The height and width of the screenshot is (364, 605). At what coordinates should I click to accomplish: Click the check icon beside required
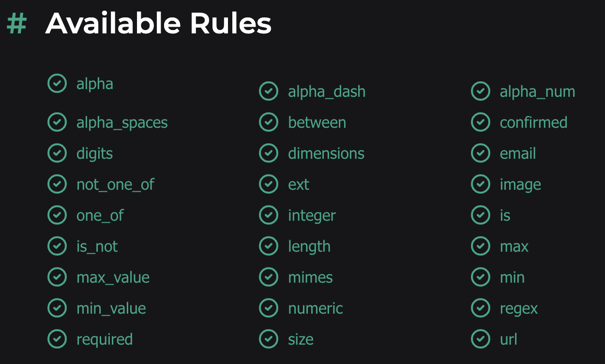point(57,339)
